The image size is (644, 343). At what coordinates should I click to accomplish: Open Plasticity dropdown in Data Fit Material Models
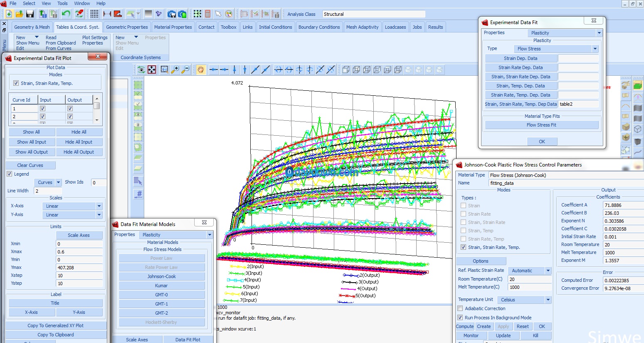[175, 235]
